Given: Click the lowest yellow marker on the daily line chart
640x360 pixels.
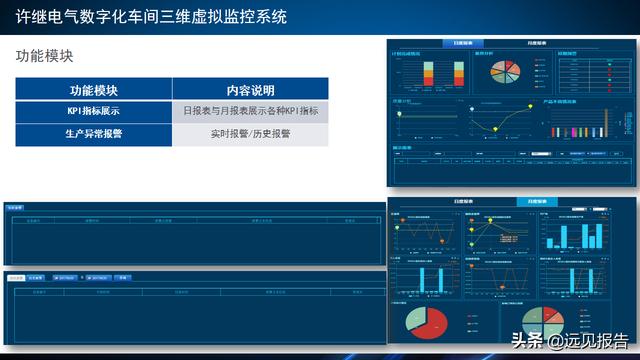Looking at the screenshot, I should pos(495,129).
